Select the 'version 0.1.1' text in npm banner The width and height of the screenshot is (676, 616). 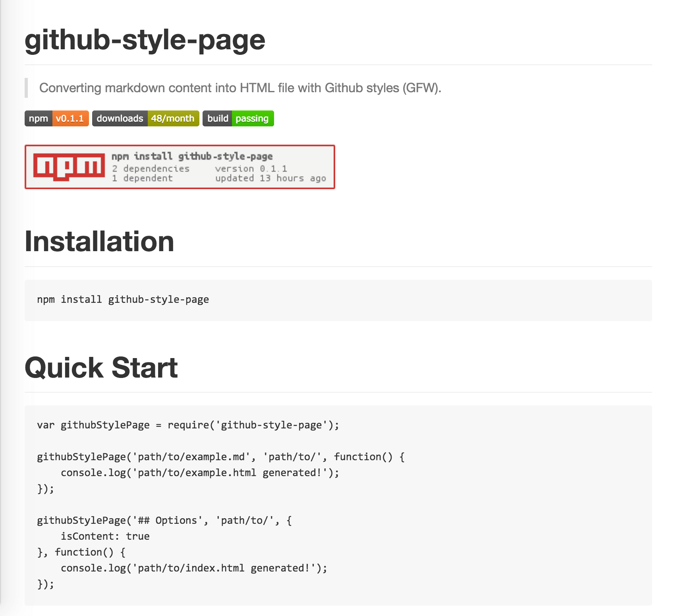pyautogui.click(x=251, y=169)
